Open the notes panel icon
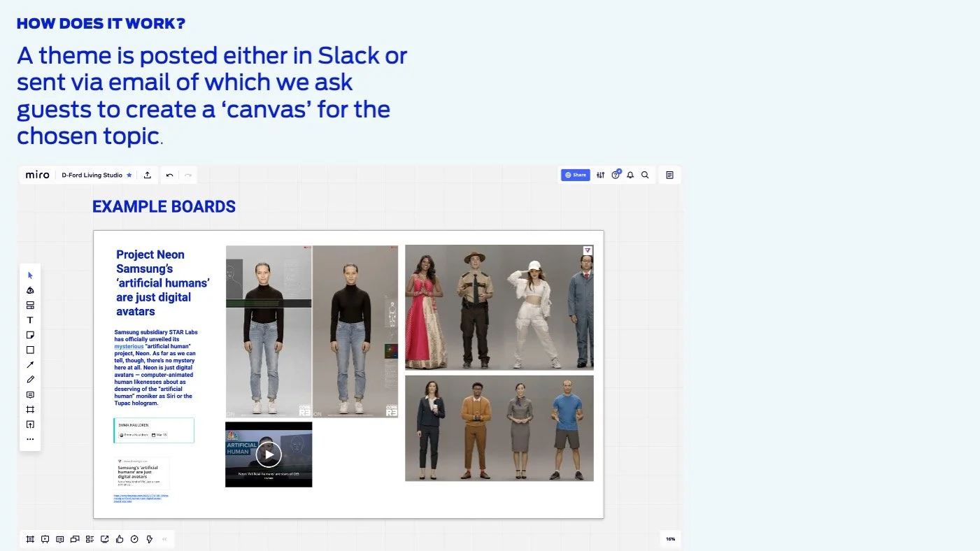980x551 pixels. click(x=669, y=175)
